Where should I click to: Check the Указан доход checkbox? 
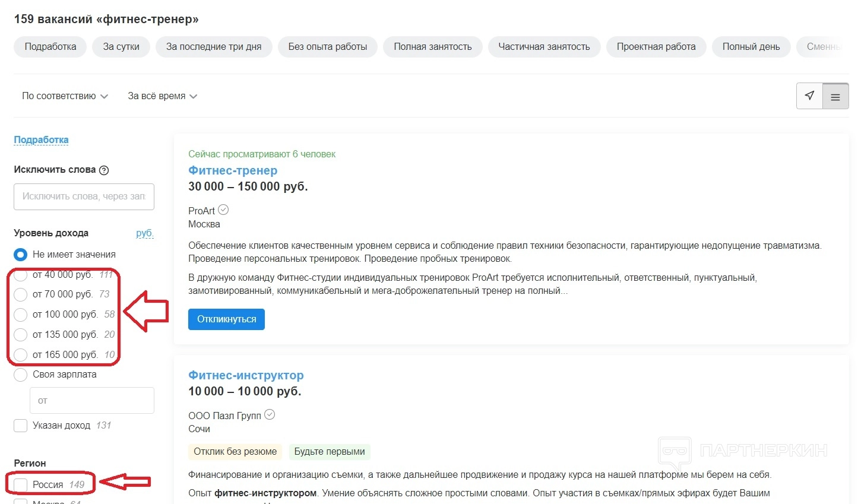pyautogui.click(x=21, y=426)
